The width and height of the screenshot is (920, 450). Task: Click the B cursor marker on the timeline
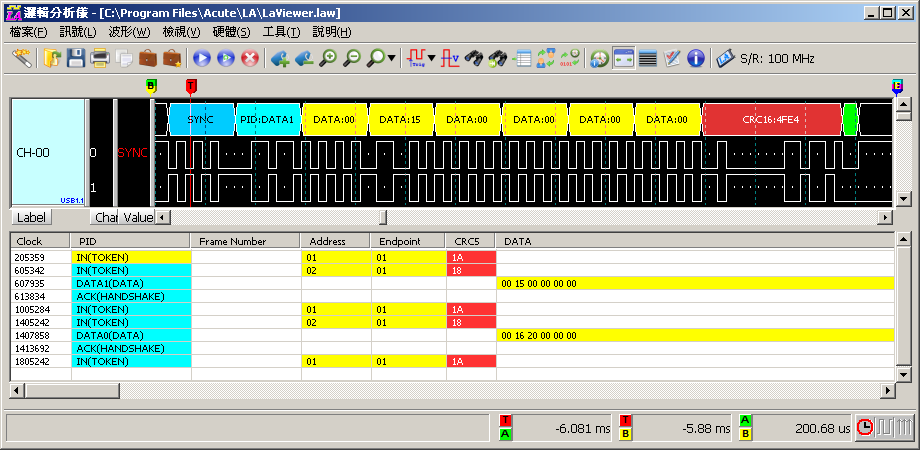pyautogui.click(x=151, y=87)
